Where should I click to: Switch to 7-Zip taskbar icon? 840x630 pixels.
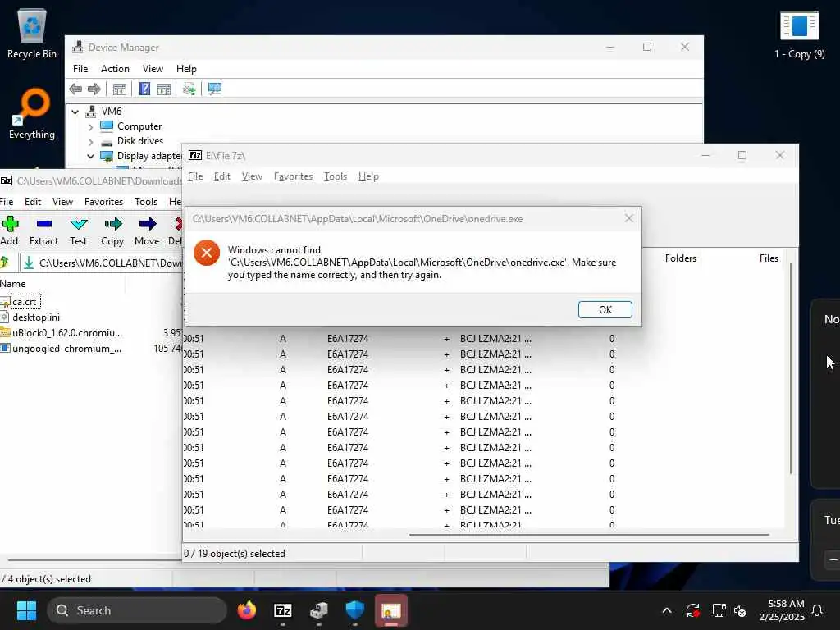(x=283, y=610)
